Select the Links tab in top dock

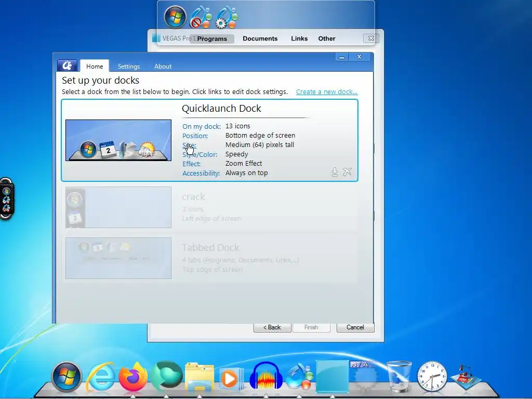click(x=299, y=38)
